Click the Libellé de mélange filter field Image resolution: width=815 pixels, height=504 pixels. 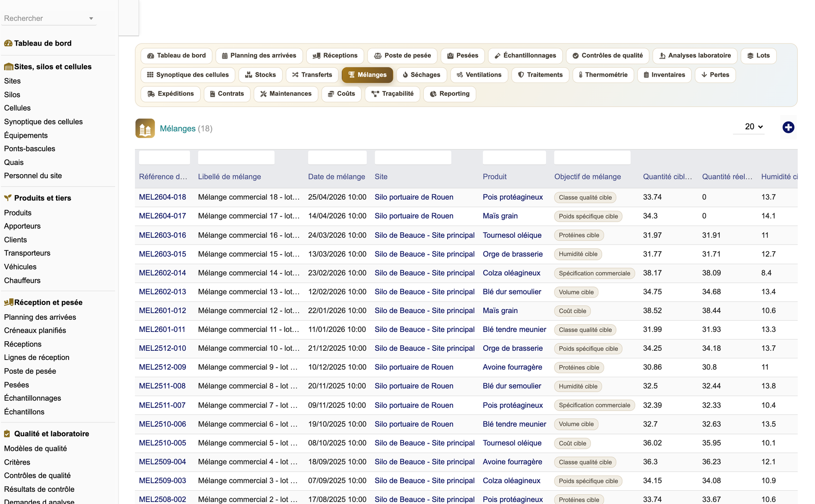tap(236, 158)
